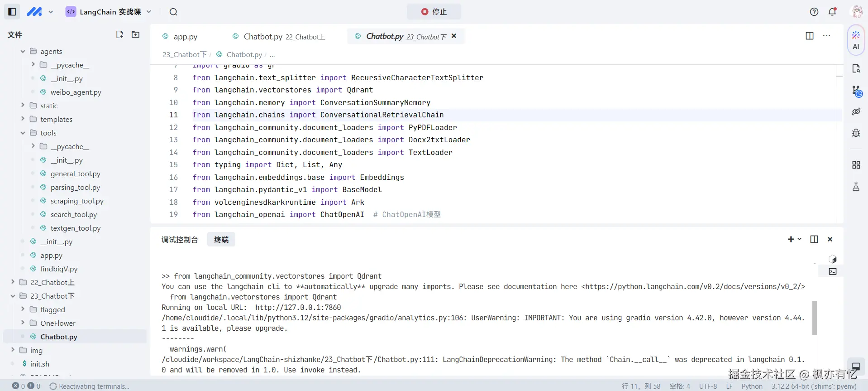Open the debug bug icon
868x391 pixels.
[x=856, y=133]
